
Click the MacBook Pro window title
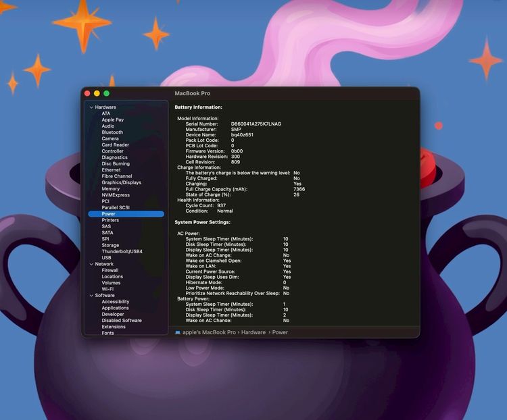(193, 93)
